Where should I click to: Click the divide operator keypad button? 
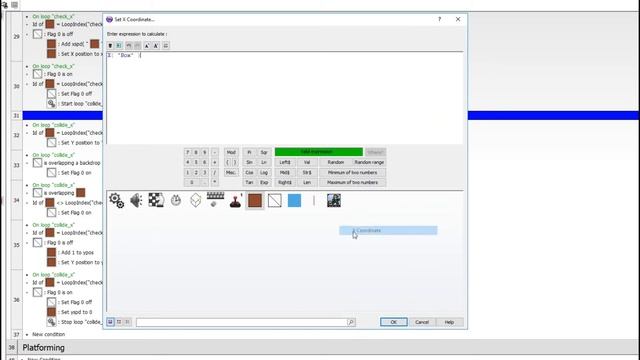215,173
